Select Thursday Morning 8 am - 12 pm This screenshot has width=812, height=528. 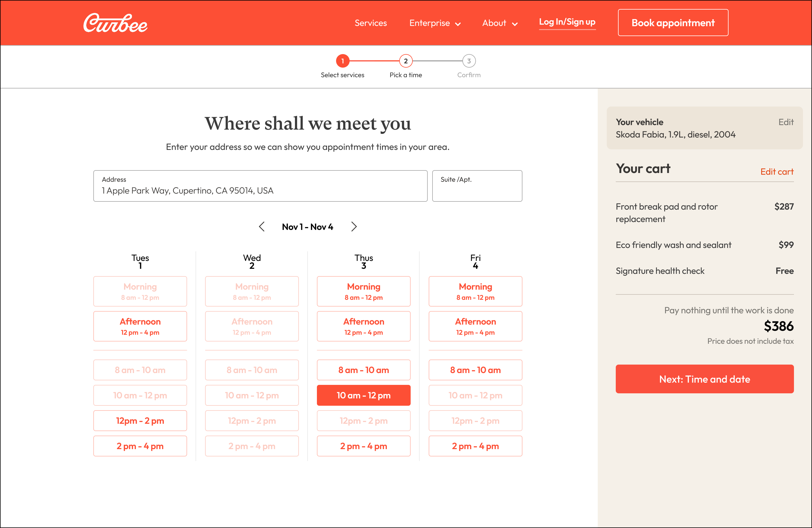(364, 291)
